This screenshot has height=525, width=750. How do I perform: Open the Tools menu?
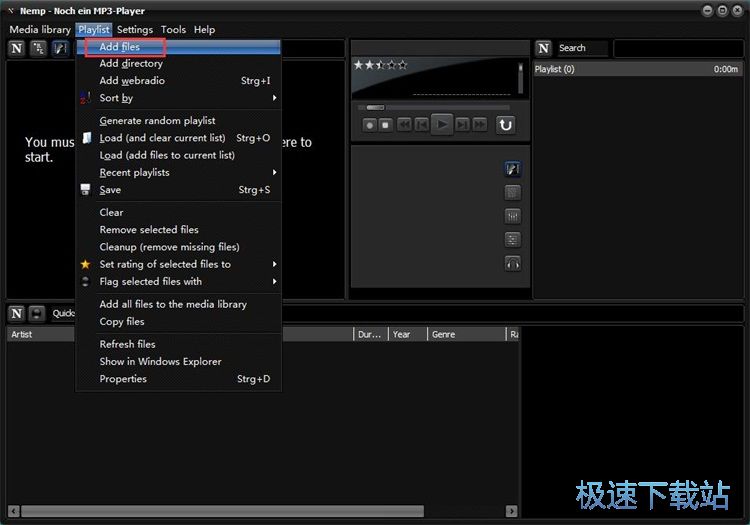[173, 30]
